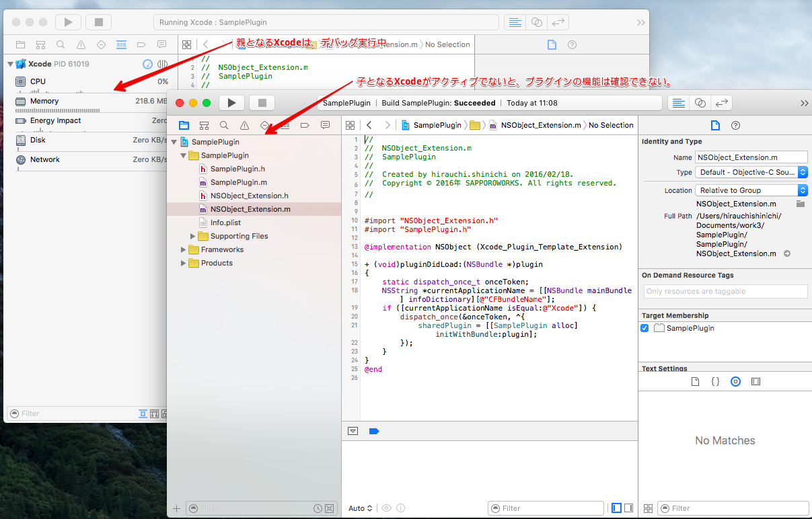This screenshot has height=519, width=812.
Task: Show Media library
Action: coord(755,381)
